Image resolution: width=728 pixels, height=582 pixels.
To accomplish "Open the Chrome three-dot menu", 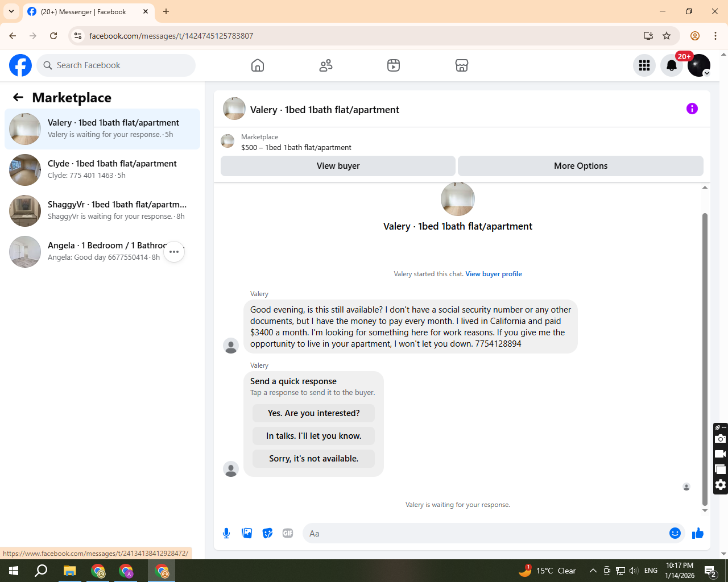I will [715, 36].
